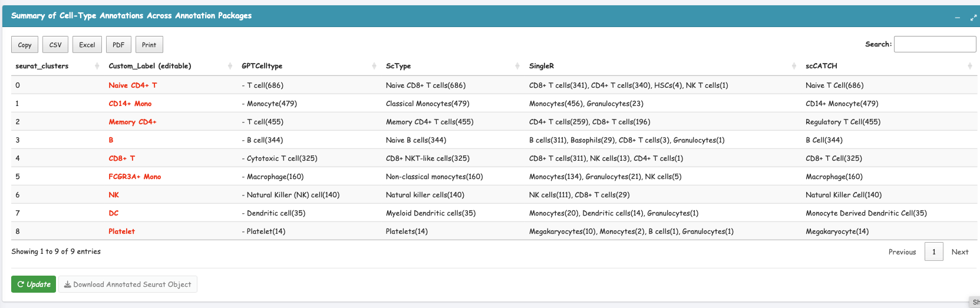Screen dimensions: 980x308
Task: Export table to Excel
Action: pyautogui.click(x=87, y=45)
